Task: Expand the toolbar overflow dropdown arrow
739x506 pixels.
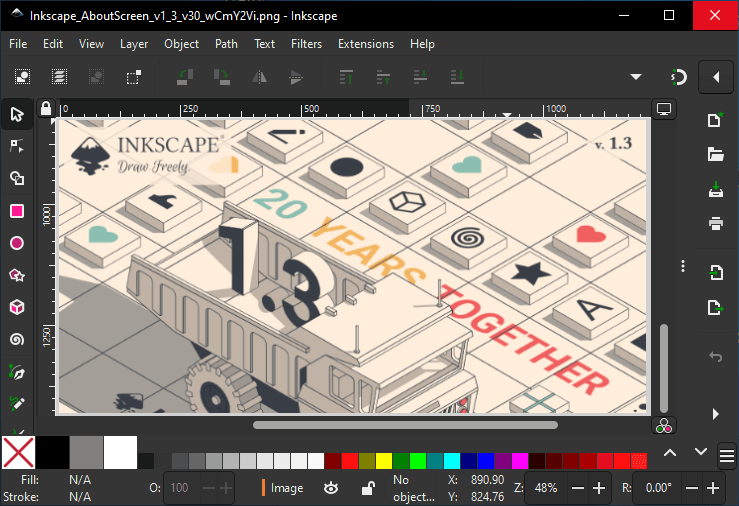Action: pos(635,77)
